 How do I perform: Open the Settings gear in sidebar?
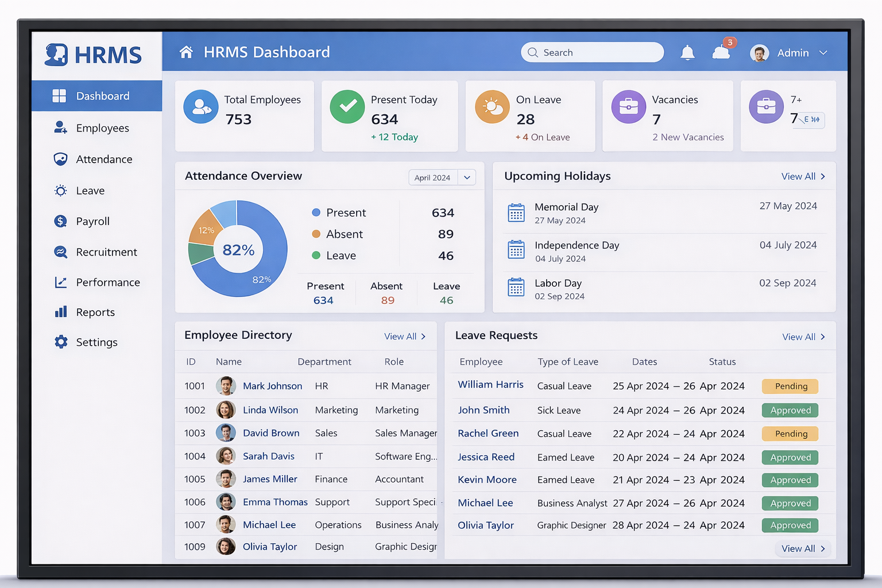click(x=61, y=342)
